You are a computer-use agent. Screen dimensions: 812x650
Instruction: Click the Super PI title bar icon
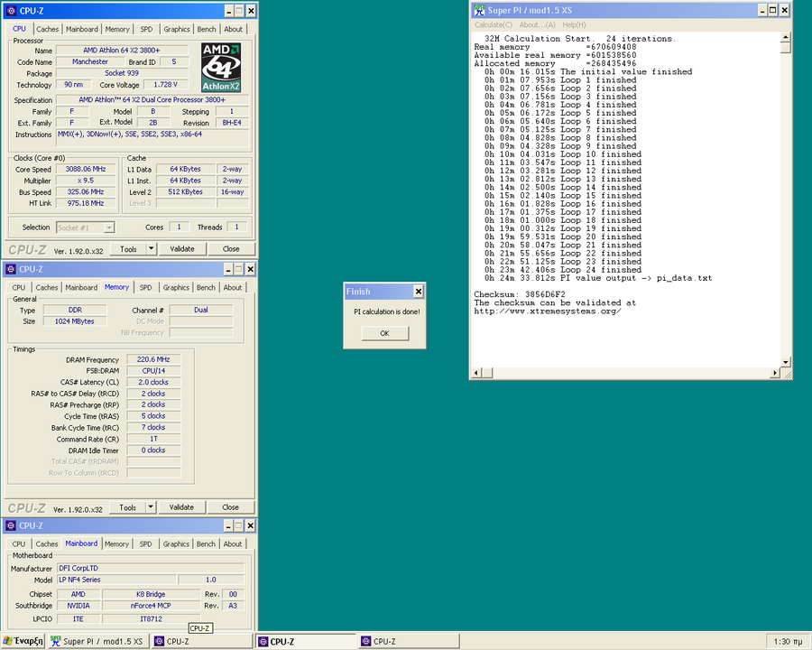click(x=479, y=10)
